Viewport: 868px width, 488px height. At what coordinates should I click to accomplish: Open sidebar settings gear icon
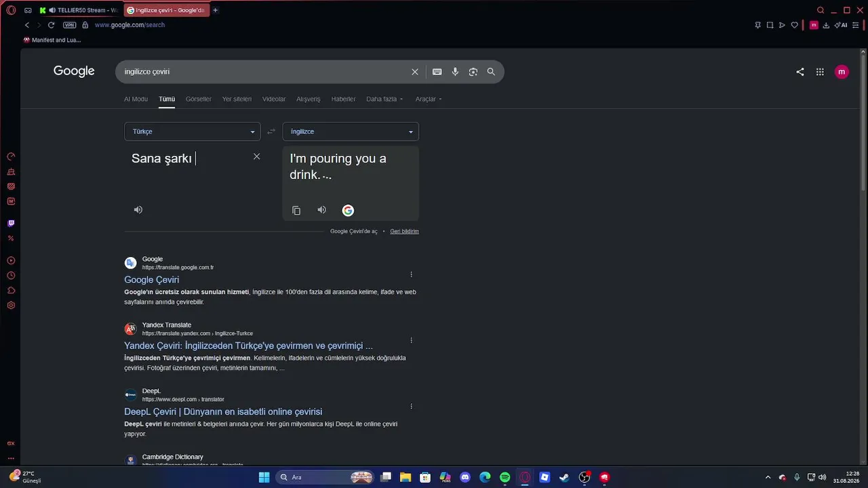tap(11, 306)
